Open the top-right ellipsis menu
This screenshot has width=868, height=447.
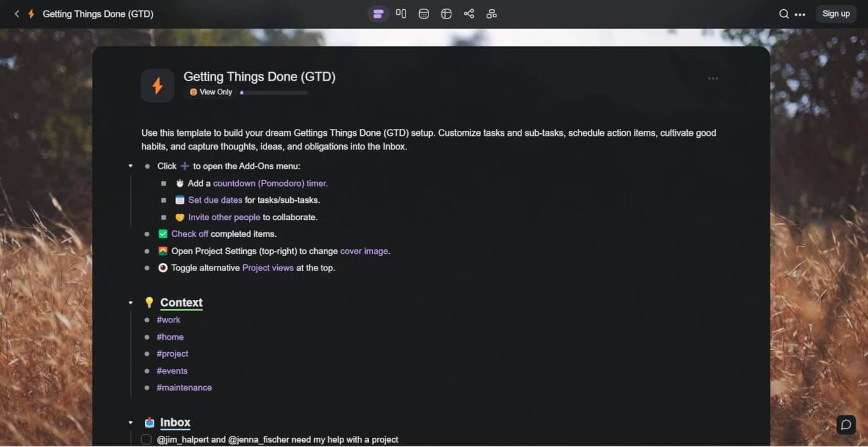(x=799, y=13)
